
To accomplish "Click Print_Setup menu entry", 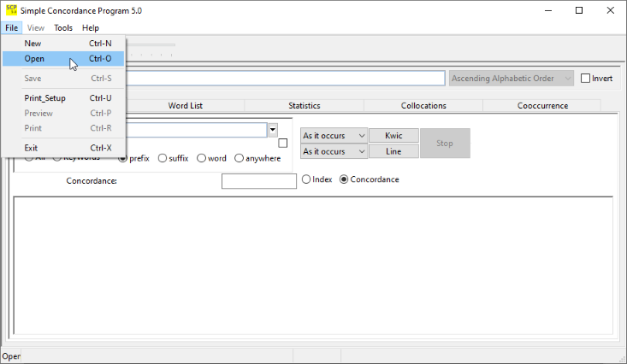I will click(x=44, y=98).
